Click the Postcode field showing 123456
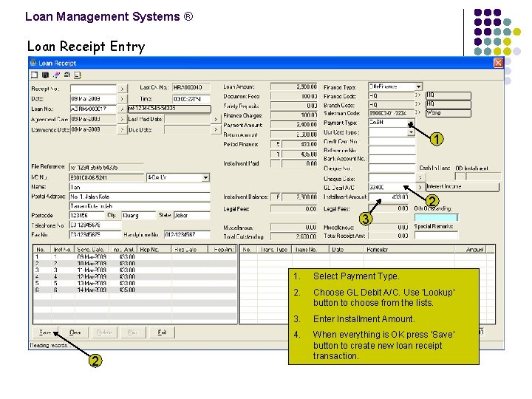 86,216
